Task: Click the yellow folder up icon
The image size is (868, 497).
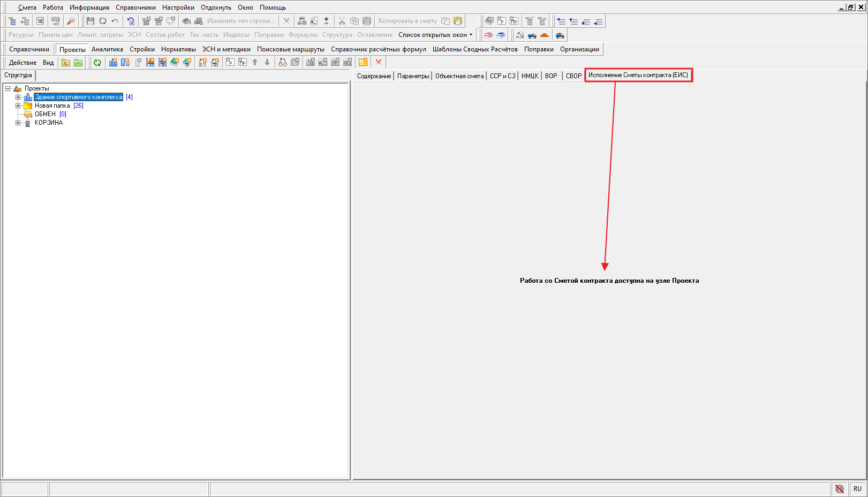Action: point(66,63)
